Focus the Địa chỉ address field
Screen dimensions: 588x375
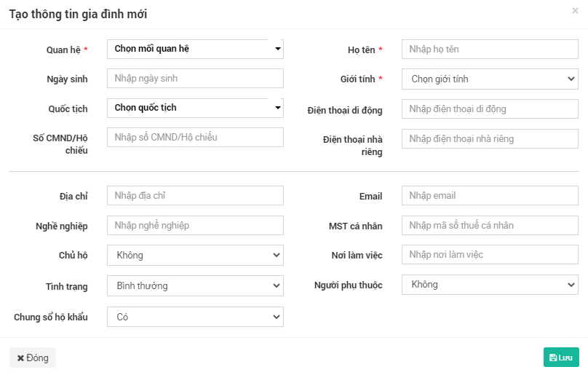[x=195, y=196]
